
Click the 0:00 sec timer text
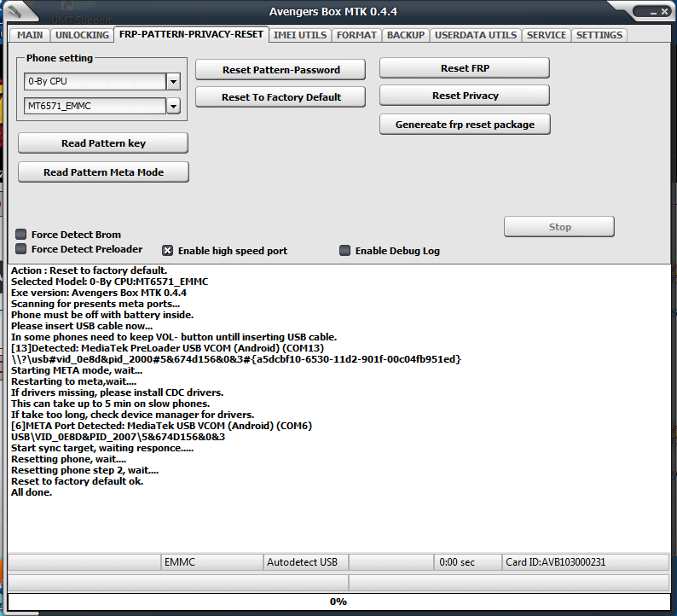pos(457,562)
